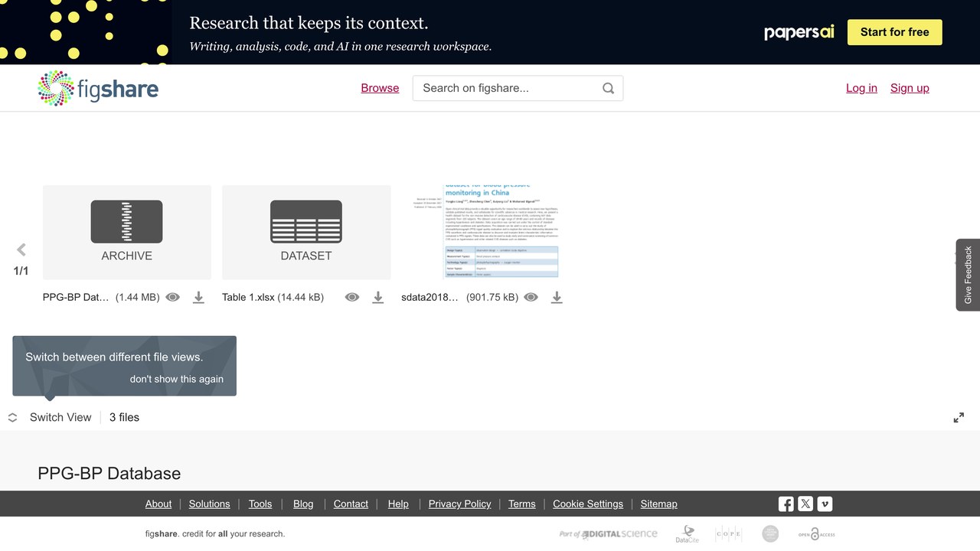
Task: Open the Give Feedback side tab
Action: [x=968, y=275]
